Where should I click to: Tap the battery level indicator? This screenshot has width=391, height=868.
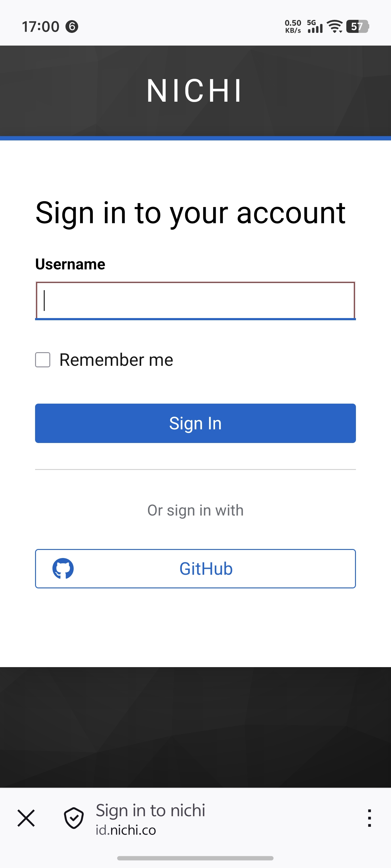[x=357, y=26]
